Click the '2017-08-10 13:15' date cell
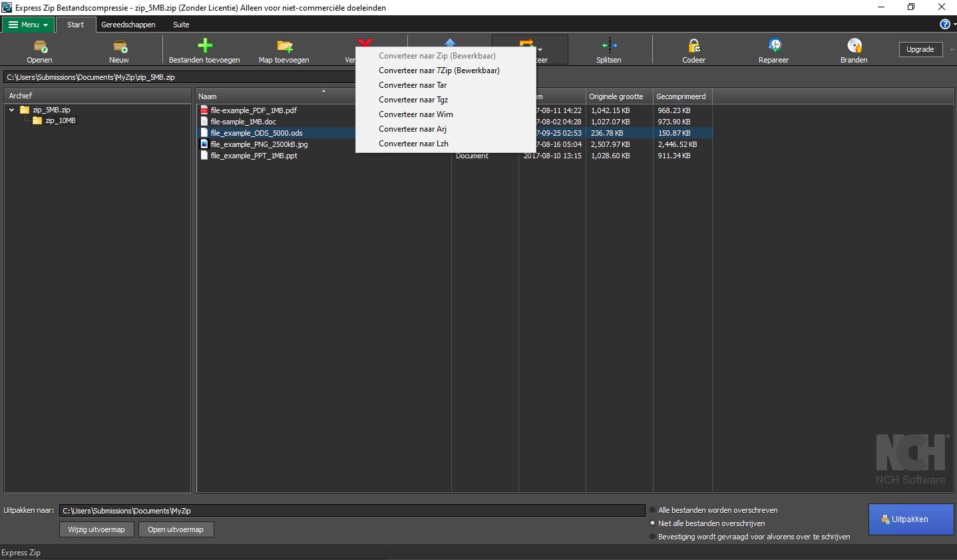Screen dimensions: 957x560 [552, 156]
